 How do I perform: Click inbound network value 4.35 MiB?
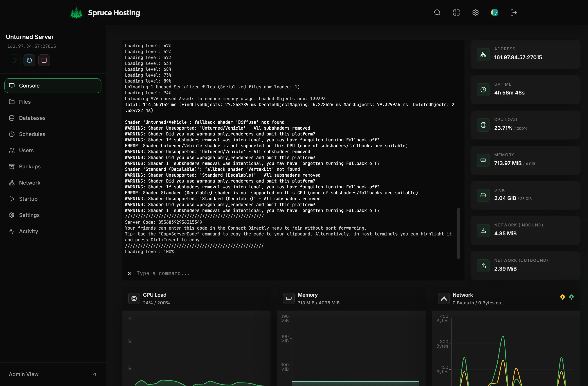(x=505, y=233)
